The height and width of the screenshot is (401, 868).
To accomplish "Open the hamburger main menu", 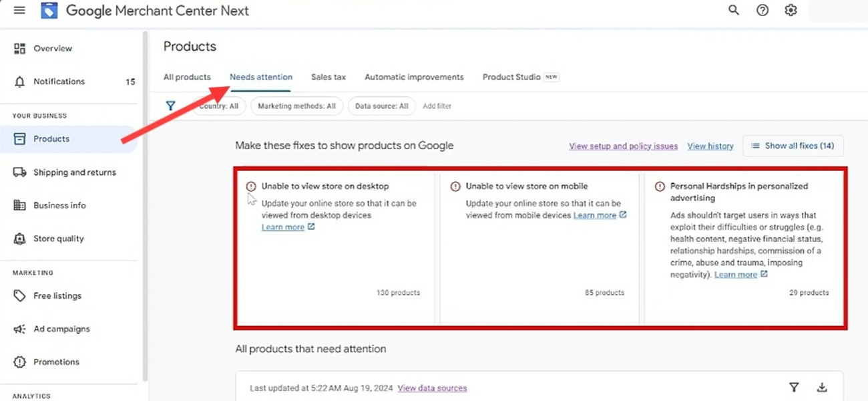I will click(x=19, y=11).
